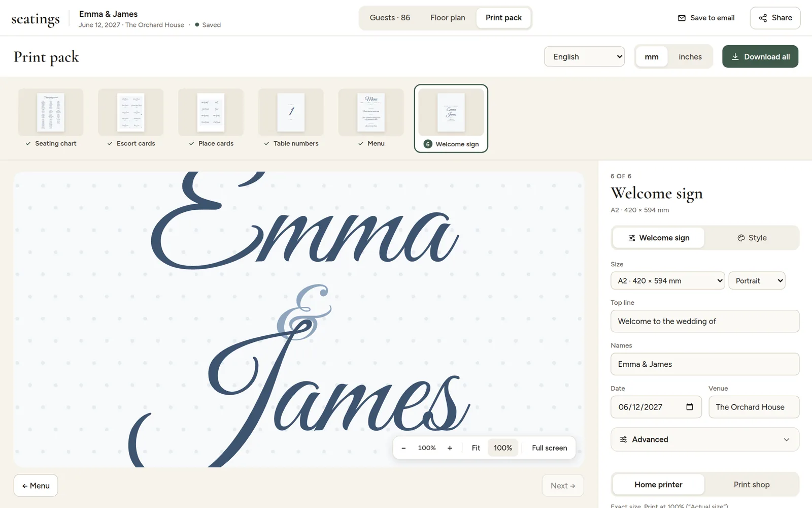Set preview zoom to 100% preset
This screenshot has width=812, height=508.
[503, 448]
